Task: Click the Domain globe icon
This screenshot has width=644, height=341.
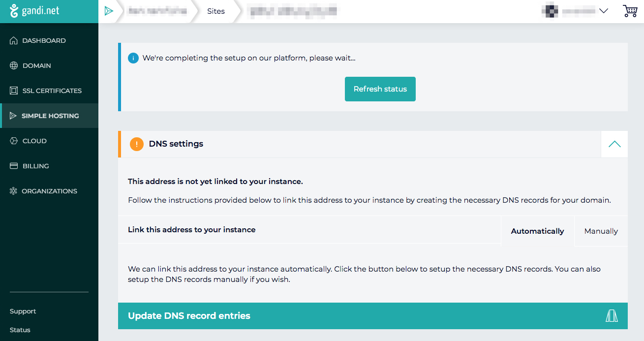Action: click(14, 65)
